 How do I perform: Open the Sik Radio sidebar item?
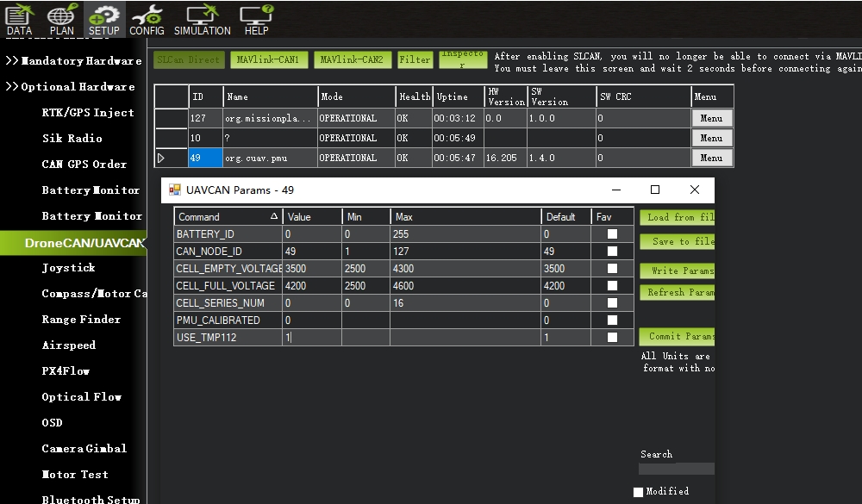click(72, 139)
